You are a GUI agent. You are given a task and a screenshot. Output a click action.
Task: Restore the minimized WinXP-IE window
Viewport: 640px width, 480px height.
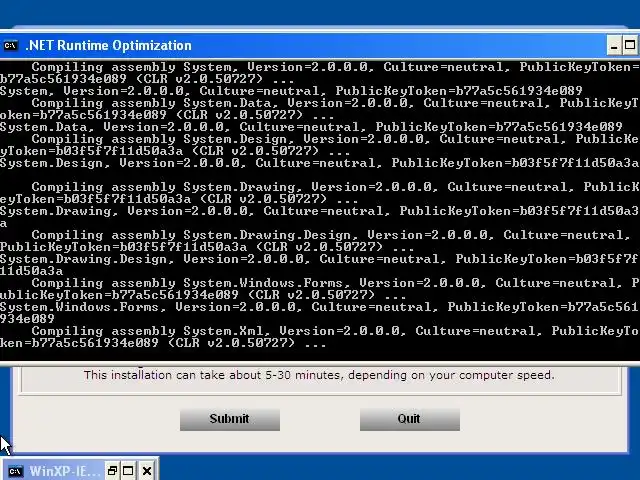[112, 471]
